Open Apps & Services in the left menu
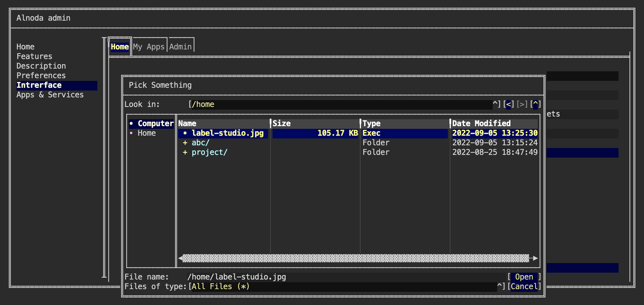This screenshot has height=305, width=644. pos(50,95)
